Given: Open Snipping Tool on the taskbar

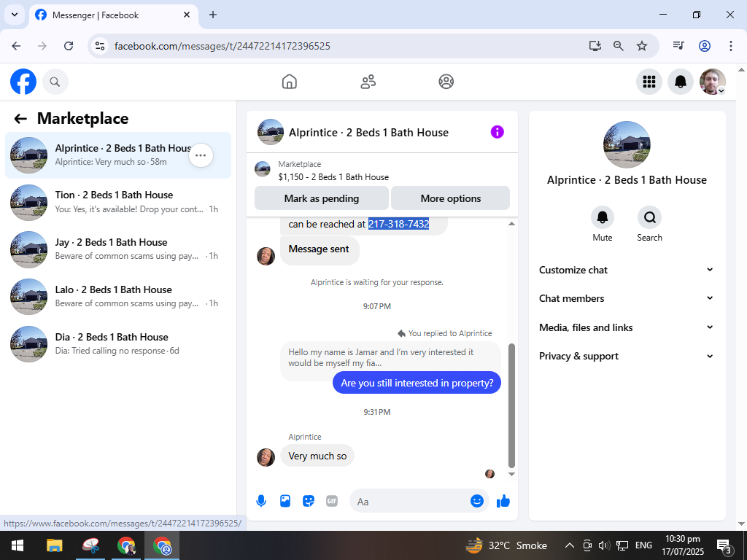Looking at the screenshot, I should (90, 545).
